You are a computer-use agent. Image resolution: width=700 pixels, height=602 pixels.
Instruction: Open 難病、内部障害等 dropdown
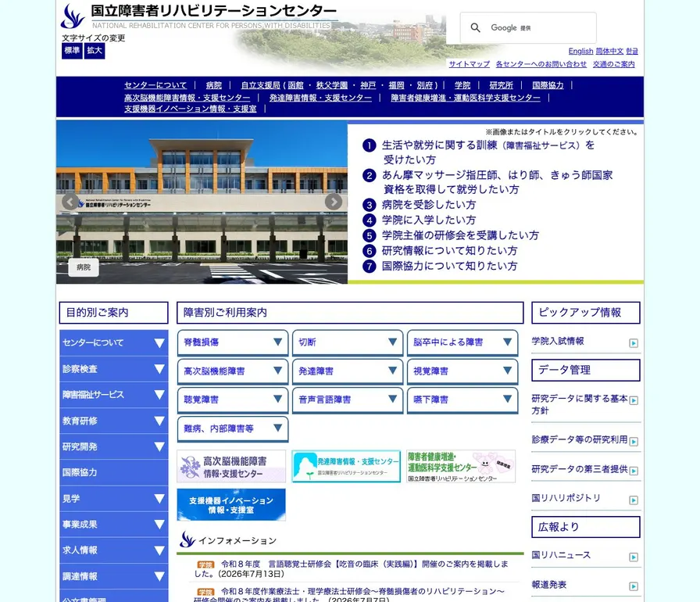pyautogui.click(x=233, y=428)
